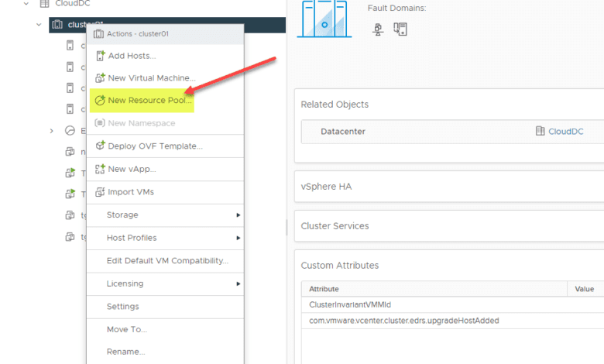This screenshot has width=604, height=364.
Task: Click the second Fault Domains icon
Action: 400,29
